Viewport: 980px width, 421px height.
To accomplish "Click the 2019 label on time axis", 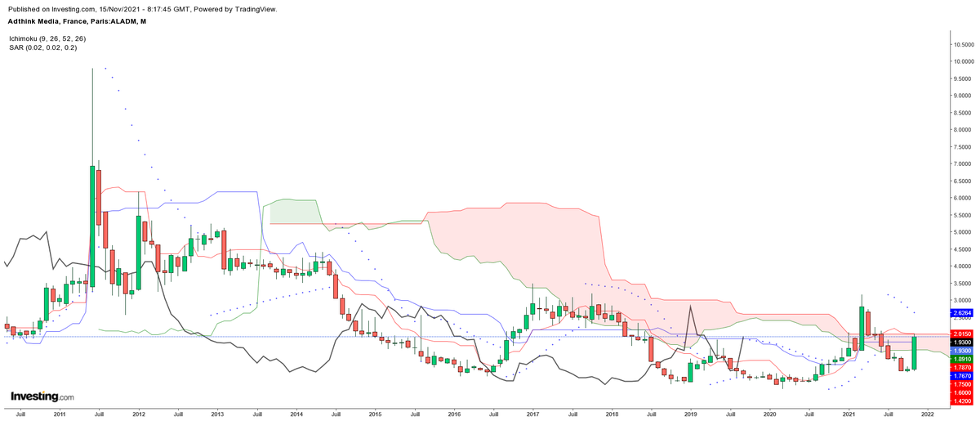I will point(691,415).
